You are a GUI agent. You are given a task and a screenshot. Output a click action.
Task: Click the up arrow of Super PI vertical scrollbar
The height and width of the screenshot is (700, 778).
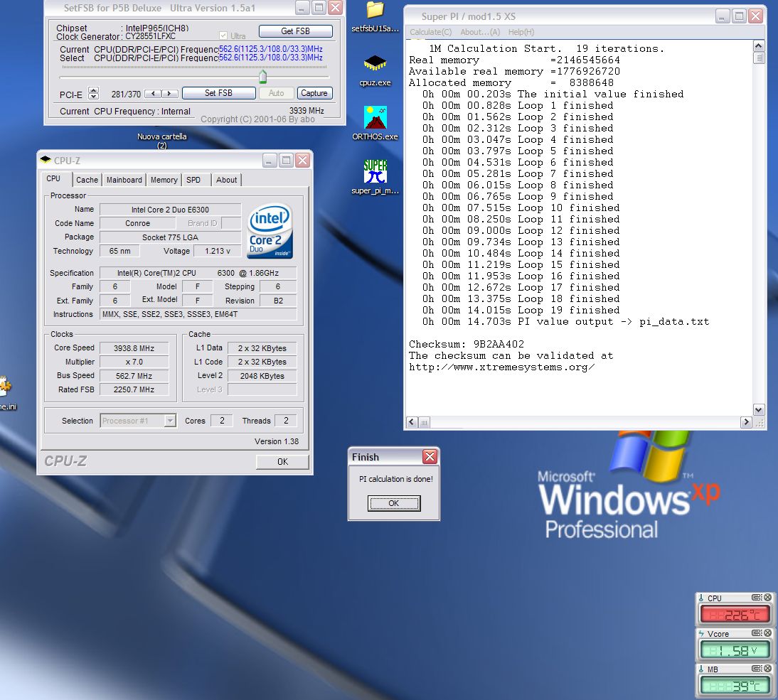759,46
